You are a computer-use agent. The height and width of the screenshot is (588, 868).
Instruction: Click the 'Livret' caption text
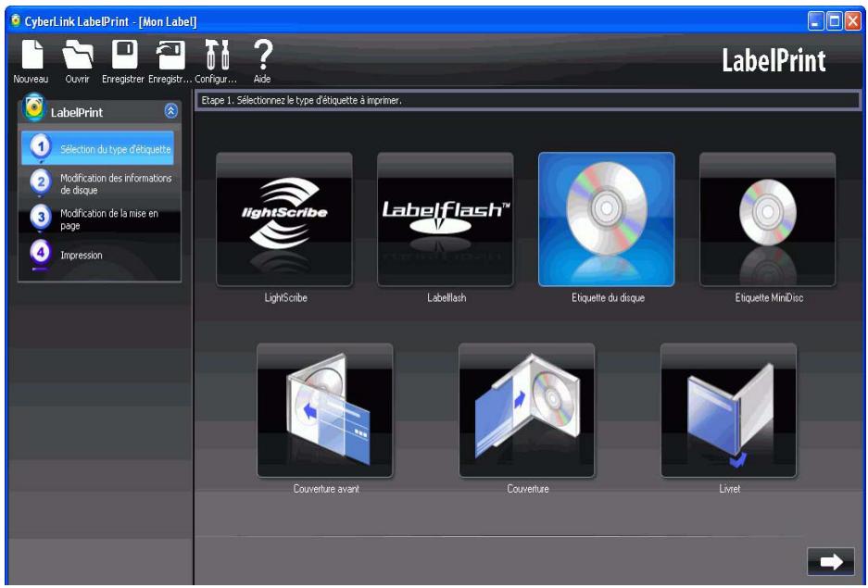(x=729, y=488)
